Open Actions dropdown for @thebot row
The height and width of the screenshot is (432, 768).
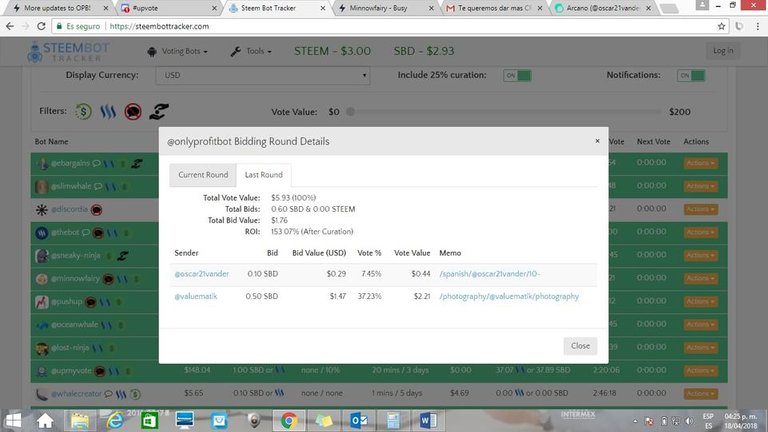(x=700, y=232)
